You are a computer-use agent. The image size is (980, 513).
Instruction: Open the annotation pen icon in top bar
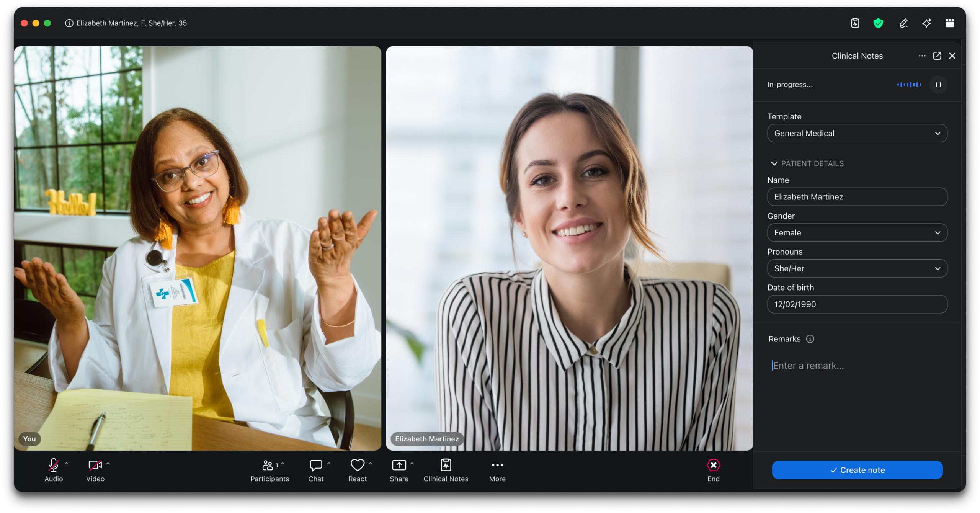[903, 23]
